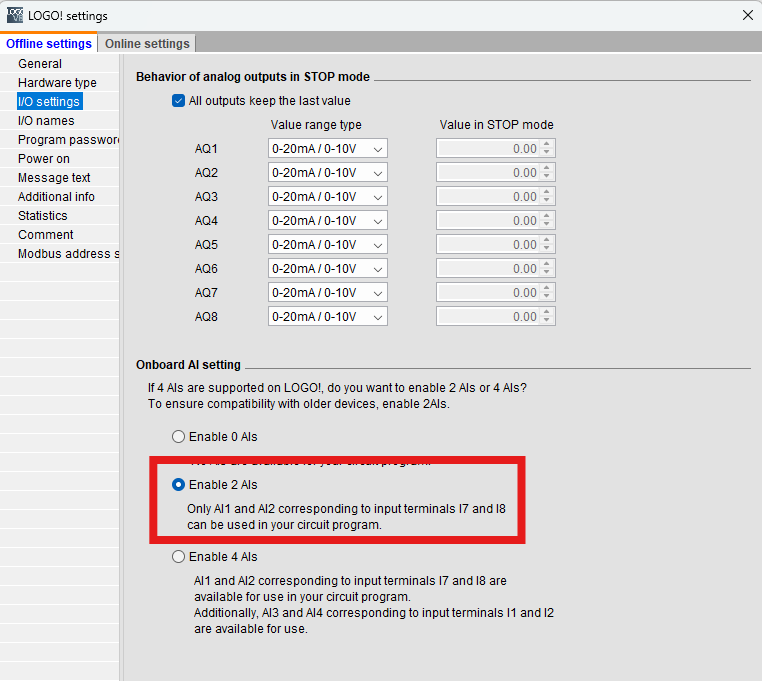Click the AQ8 row label

pyautogui.click(x=206, y=317)
